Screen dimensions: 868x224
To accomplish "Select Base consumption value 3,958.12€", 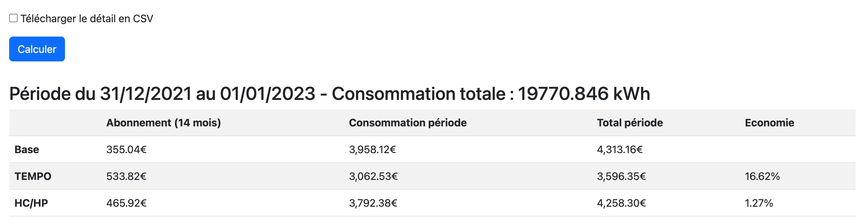I will click(x=372, y=150).
